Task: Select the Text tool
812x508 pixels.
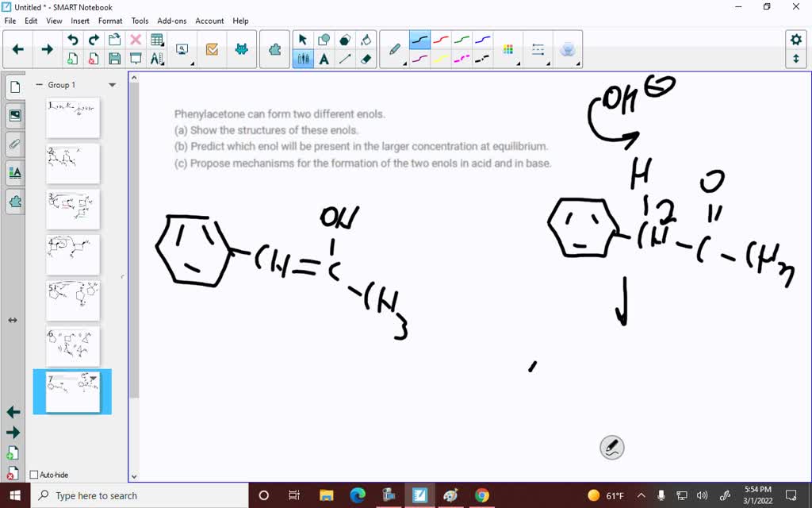Action: tap(323, 59)
